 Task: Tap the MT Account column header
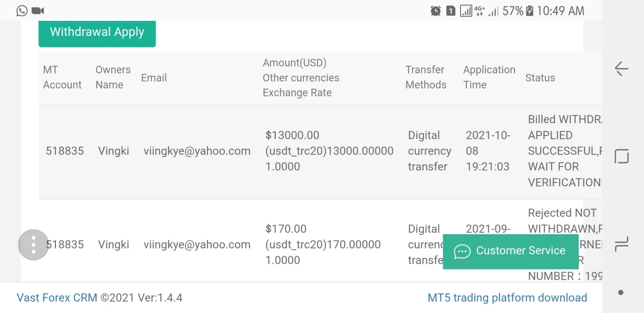[62, 77]
